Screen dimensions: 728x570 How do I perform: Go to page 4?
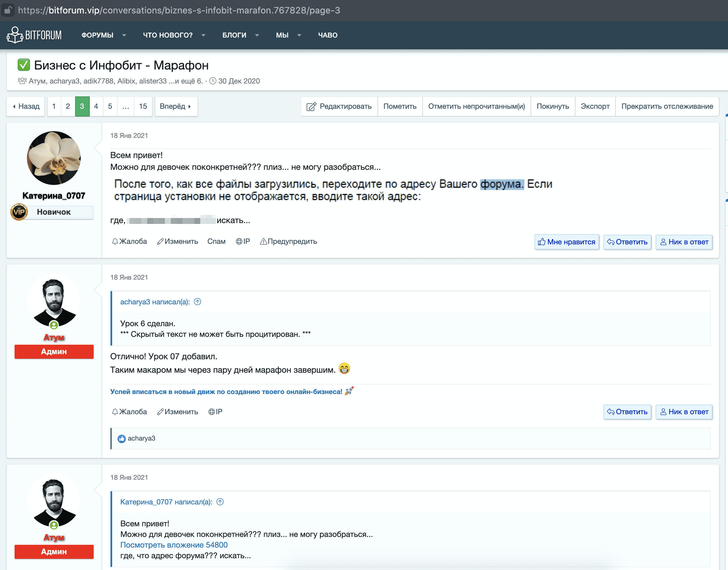click(x=96, y=106)
